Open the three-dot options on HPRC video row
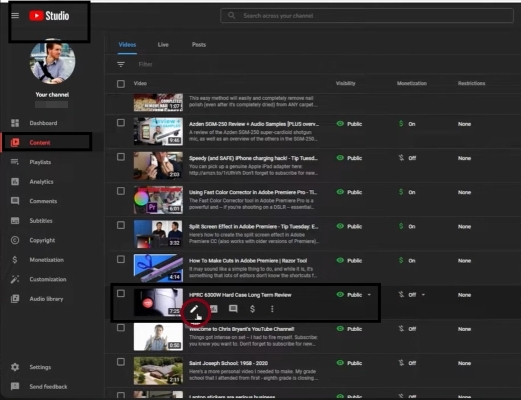This screenshot has width=521, height=400. (272, 309)
